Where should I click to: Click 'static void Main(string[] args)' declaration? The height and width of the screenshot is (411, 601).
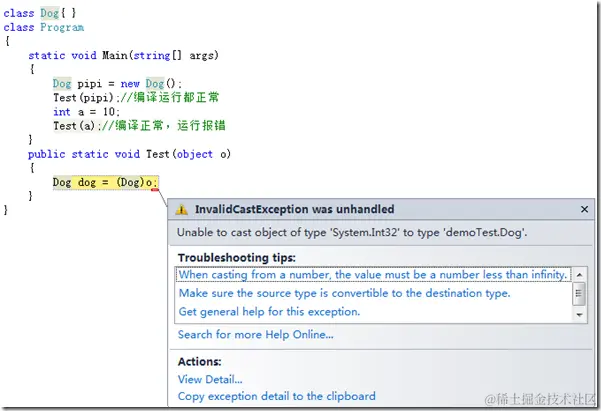tap(123, 56)
